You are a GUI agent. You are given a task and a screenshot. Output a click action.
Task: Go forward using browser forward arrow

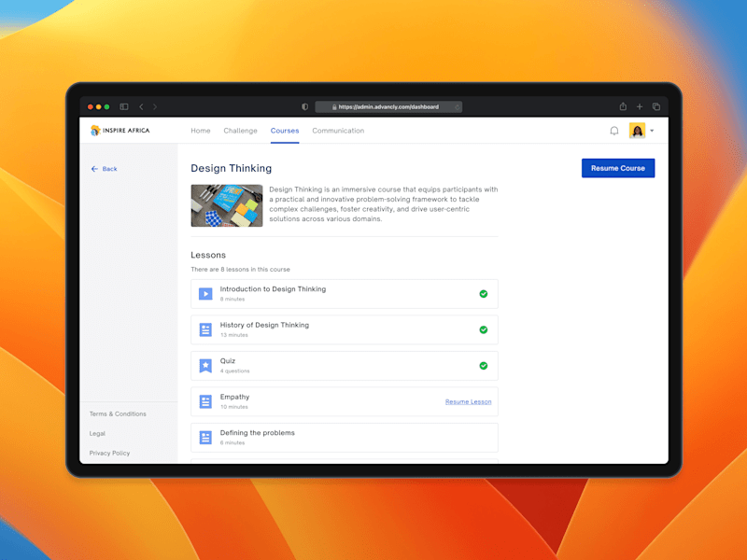click(155, 106)
